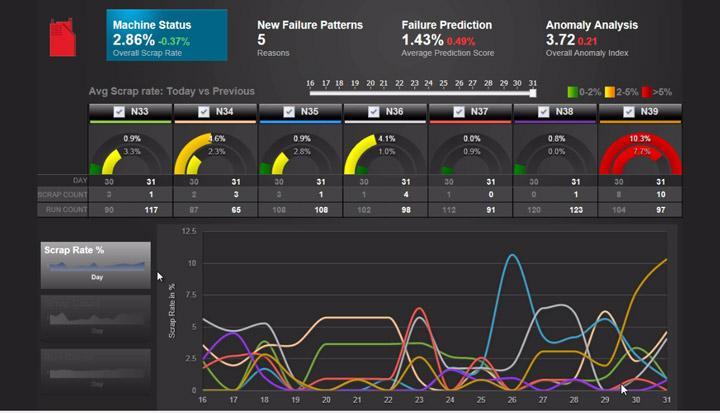Click the blue line peak at day 26
The width and height of the screenshot is (720, 413).
pyautogui.click(x=512, y=255)
